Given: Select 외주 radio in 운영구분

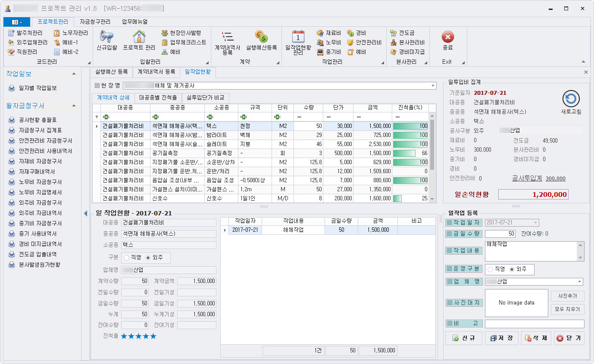Looking at the screenshot, I should (512, 269).
